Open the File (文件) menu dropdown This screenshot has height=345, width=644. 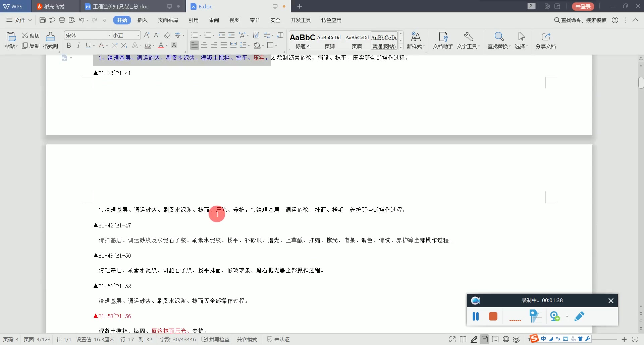click(19, 20)
